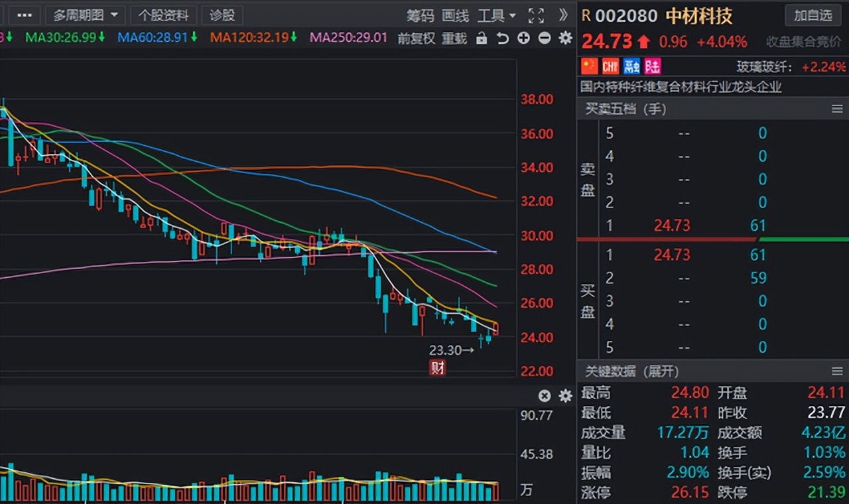Screen dimensions: 849x504
Task: Click the China flag market icon
Action: coord(589,66)
